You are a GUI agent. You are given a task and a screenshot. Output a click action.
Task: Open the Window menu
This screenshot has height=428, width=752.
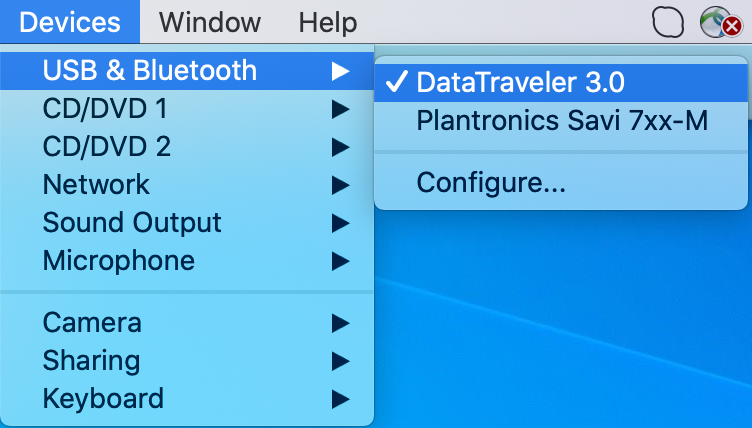coord(210,22)
